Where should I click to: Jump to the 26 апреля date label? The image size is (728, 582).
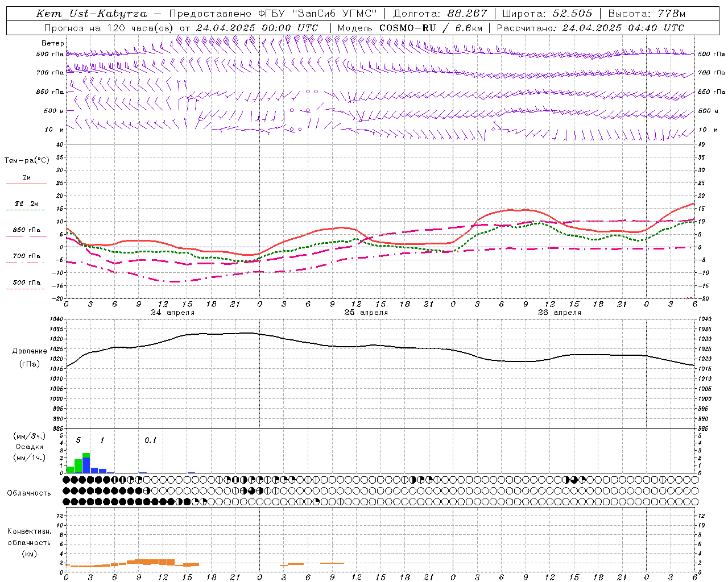(559, 313)
